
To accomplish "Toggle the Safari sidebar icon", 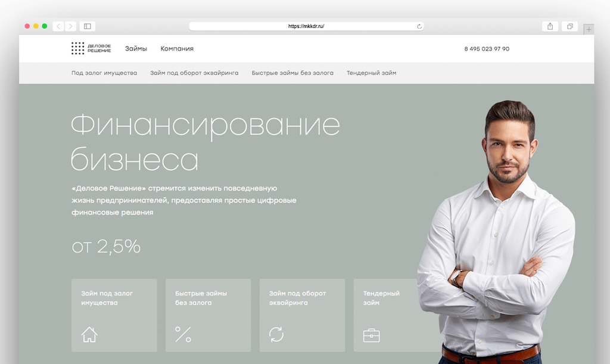I will click(x=88, y=26).
